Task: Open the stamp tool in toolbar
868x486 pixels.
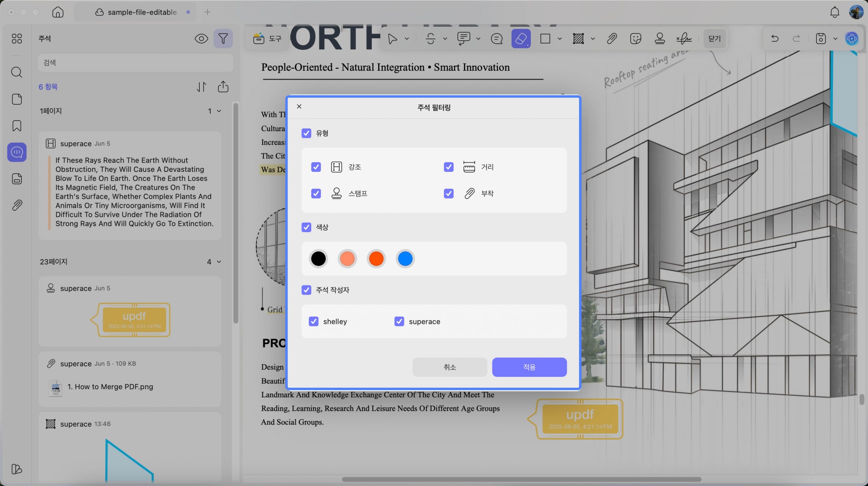Action: click(659, 39)
